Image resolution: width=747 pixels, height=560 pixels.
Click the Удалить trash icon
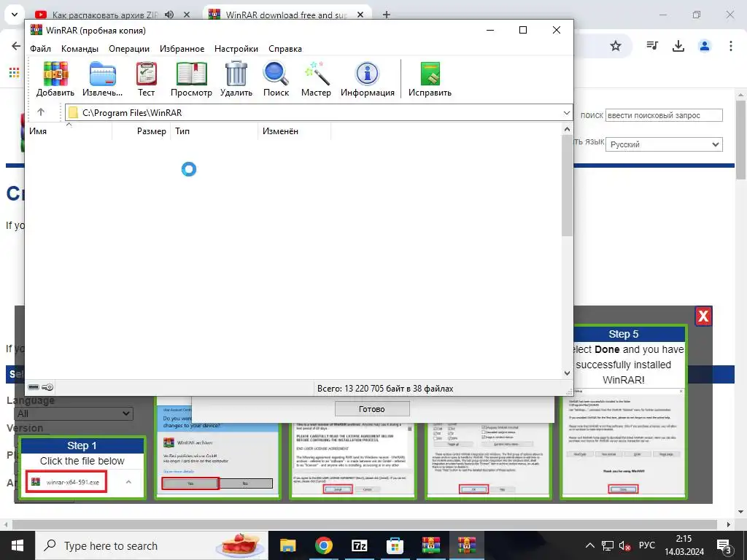point(236,79)
